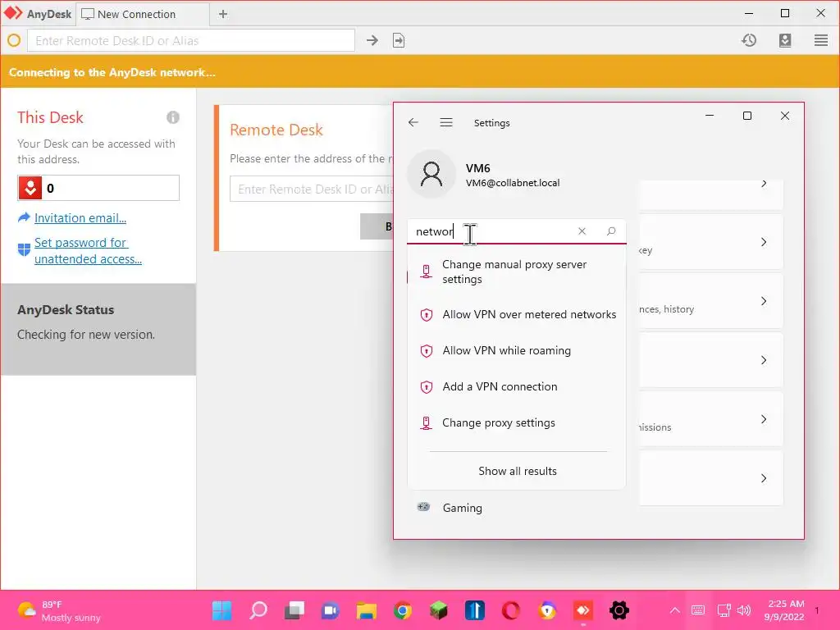Select 'Change manual proxy server settings' result
Screen dimensions: 840x630
[x=517, y=272]
